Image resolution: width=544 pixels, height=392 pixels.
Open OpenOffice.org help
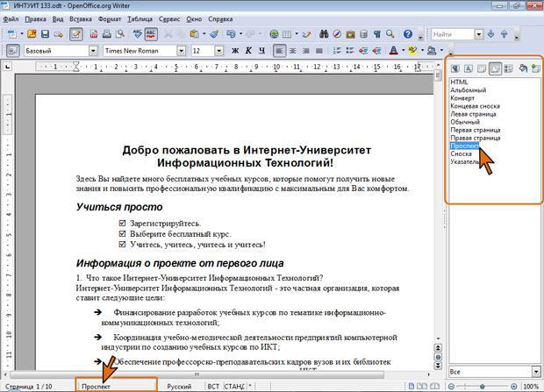click(408, 34)
